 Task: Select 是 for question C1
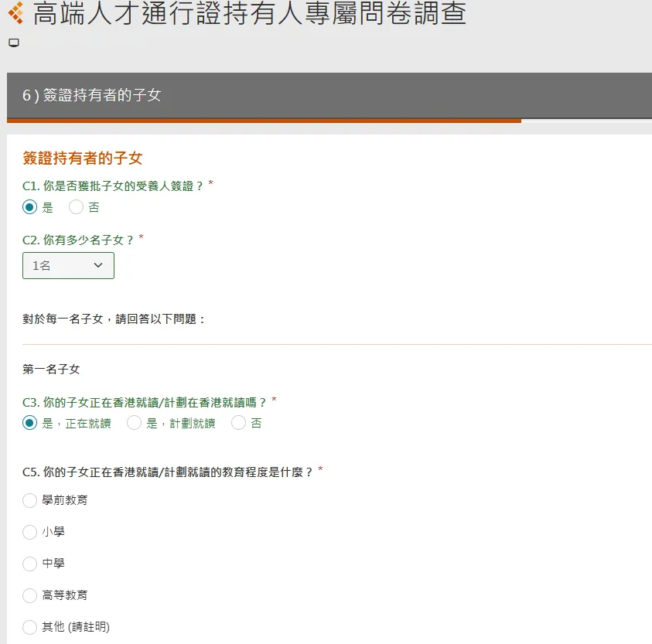(x=30, y=207)
